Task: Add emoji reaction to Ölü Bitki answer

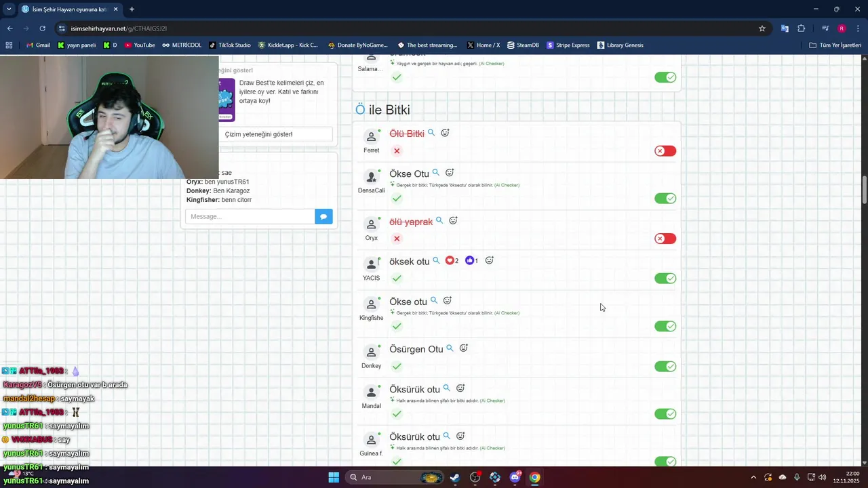Action: tap(445, 133)
